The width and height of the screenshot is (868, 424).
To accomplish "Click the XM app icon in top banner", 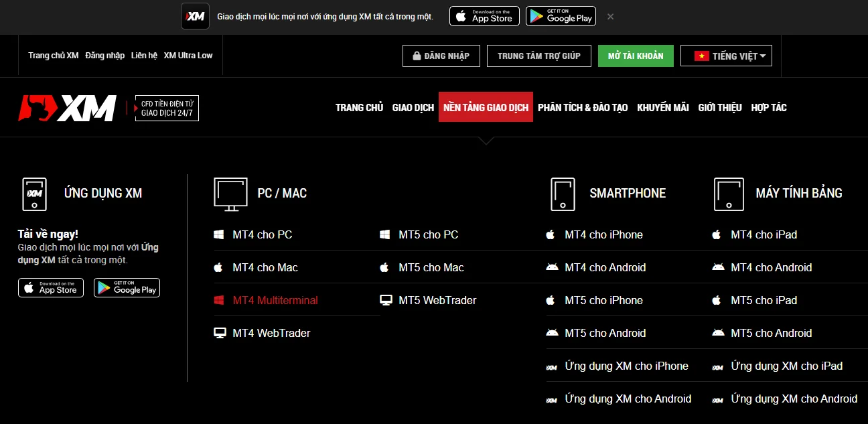I will (x=195, y=16).
